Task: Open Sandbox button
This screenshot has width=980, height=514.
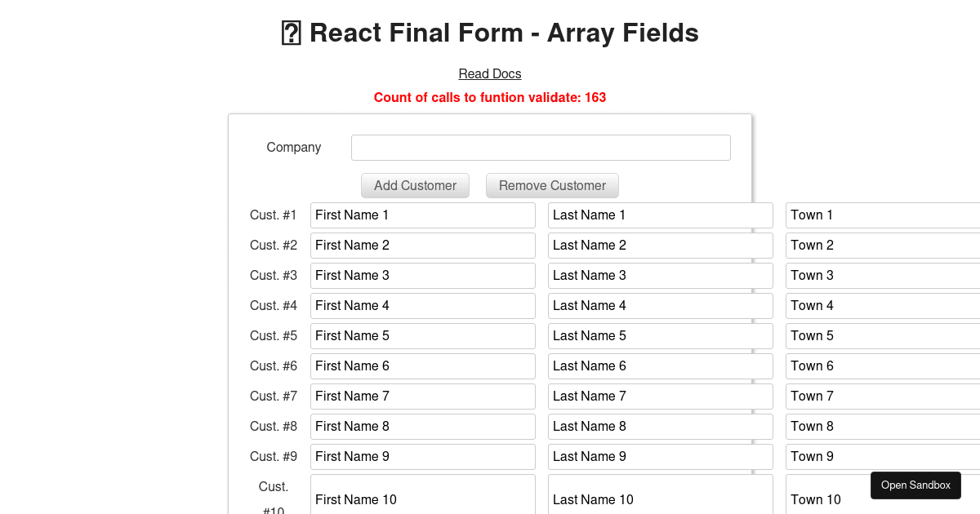Action: coord(915,485)
